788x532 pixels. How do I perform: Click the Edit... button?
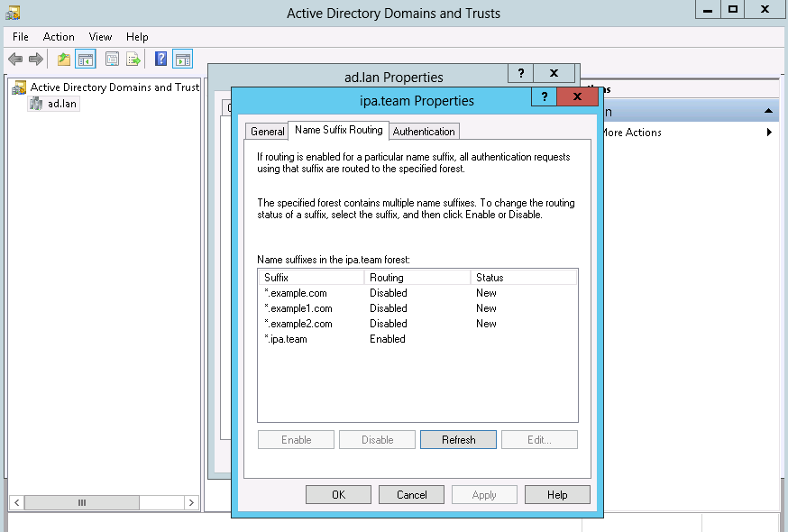539,439
